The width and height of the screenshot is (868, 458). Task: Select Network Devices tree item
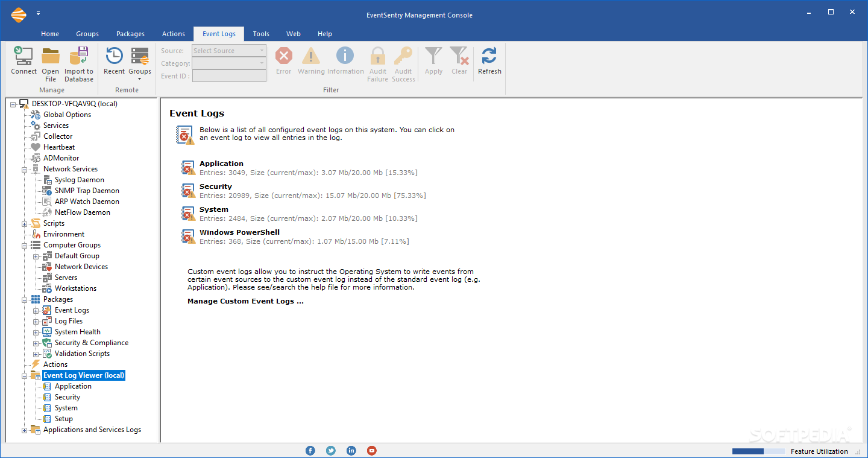81,267
